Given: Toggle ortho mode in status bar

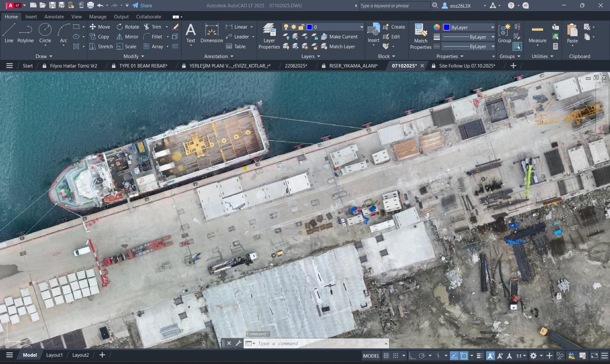Looking at the screenshot, I should point(412,356).
